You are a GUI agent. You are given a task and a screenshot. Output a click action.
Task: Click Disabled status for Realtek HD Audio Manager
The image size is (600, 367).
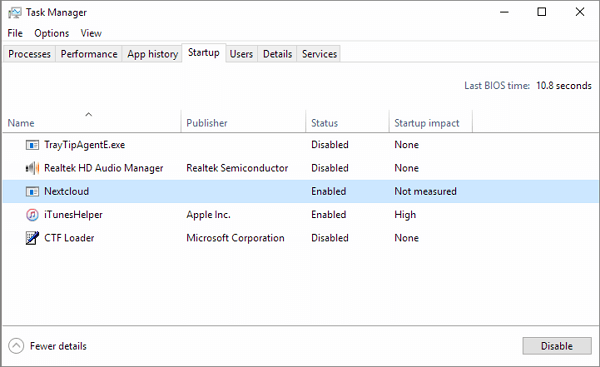[x=330, y=168]
